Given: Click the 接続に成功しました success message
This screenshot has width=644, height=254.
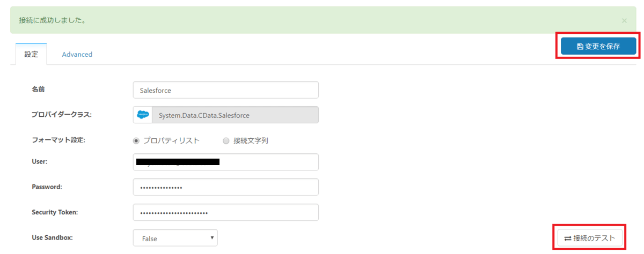Looking at the screenshot, I should pos(53,20).
